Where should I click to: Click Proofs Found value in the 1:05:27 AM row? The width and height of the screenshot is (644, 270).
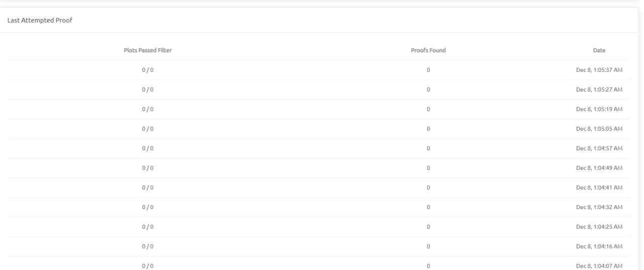[x=428, y=89]
